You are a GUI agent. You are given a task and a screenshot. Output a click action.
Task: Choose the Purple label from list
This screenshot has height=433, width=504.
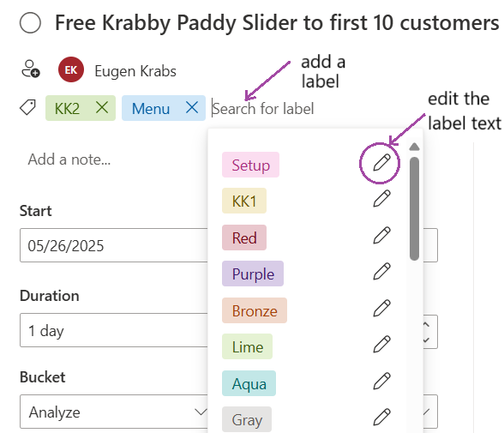[253, 274]
